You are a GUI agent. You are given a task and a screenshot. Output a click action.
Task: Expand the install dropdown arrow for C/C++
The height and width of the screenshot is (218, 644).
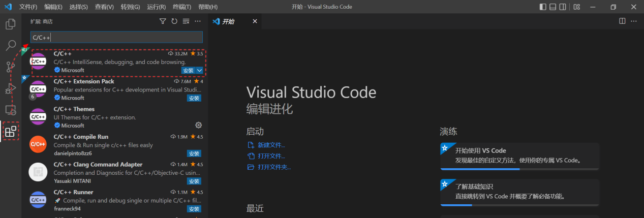coord(199,70)
